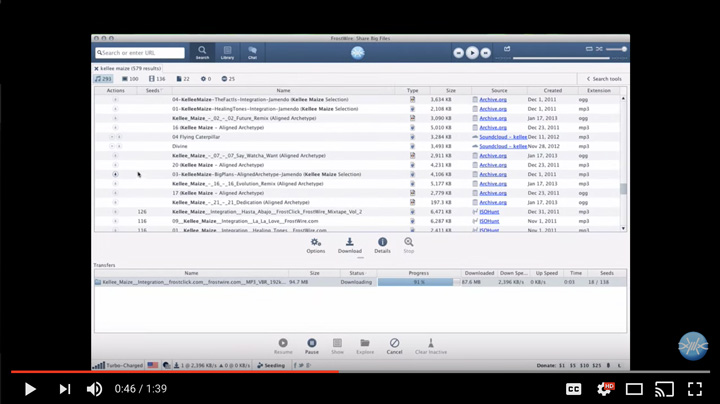
Task: Sort results by Size column header
Action: (x=451, y=90)
